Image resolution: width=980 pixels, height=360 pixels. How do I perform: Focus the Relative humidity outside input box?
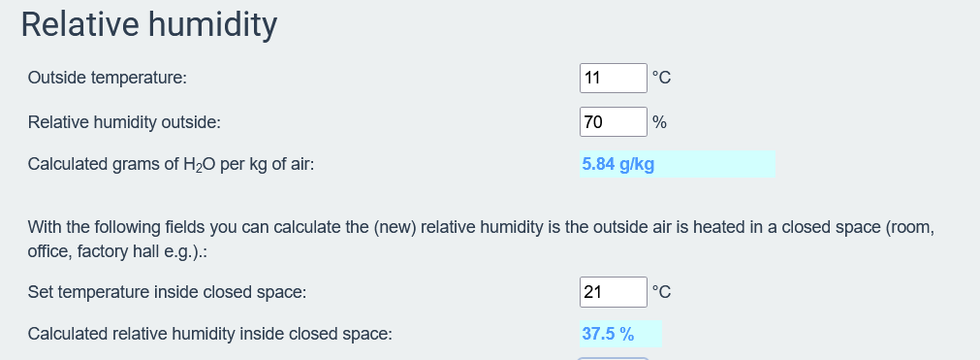pyautogui.click(x=614, y=121)
